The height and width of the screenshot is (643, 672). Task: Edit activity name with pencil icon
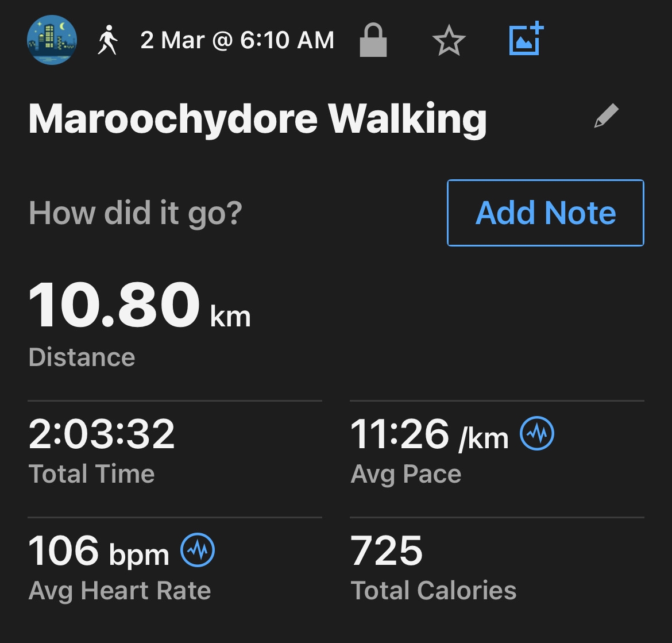607,115
